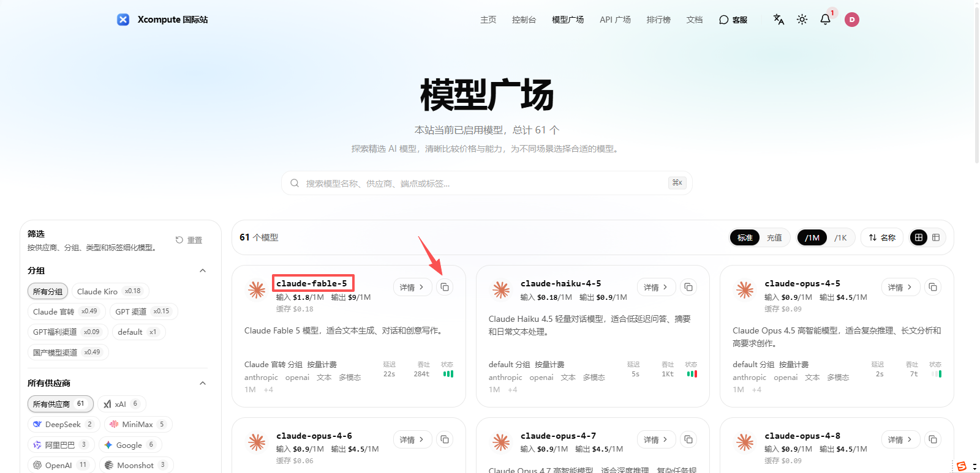
Task: Open 详情 for claude-haiku-4-5
Action: click(x=656, y=287)
